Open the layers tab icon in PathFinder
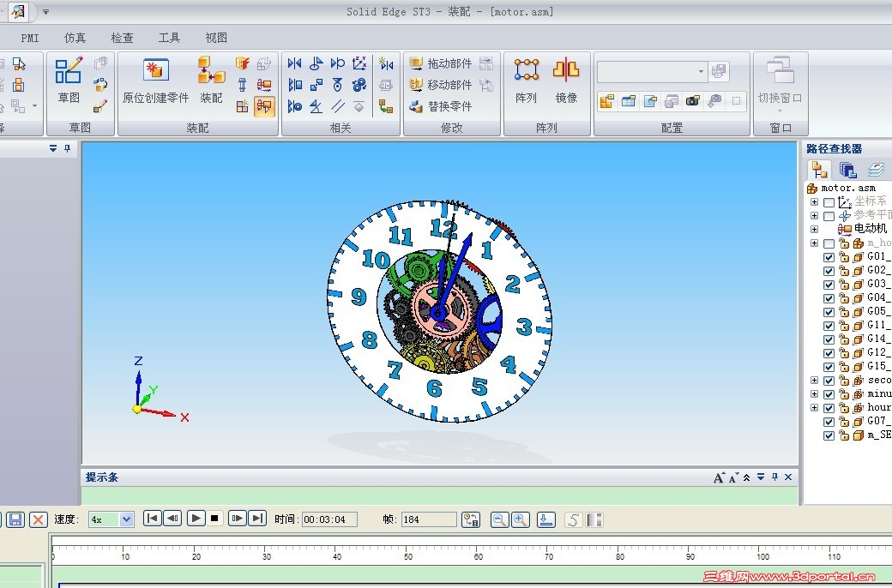The height and width of the screenshot is (588, 892). click(x=876, y=170)
